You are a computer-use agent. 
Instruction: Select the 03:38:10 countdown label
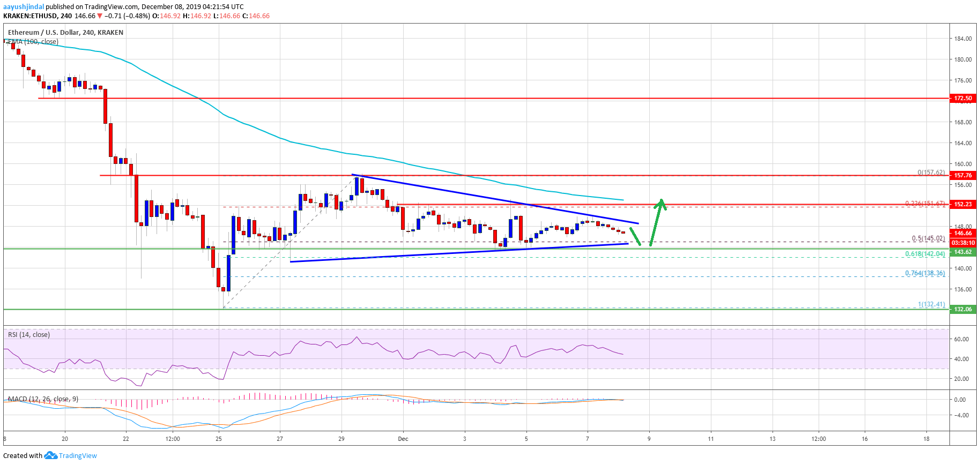point(963,243)
